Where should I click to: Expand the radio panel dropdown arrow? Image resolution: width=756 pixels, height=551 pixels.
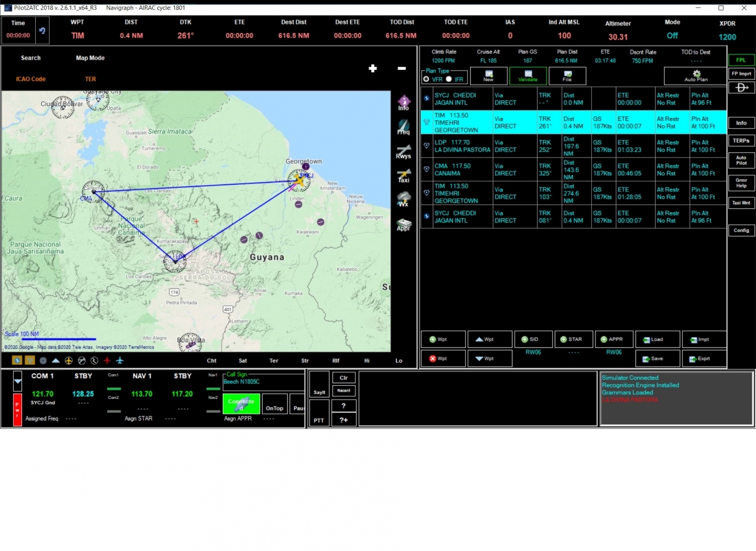pos(18,381)
